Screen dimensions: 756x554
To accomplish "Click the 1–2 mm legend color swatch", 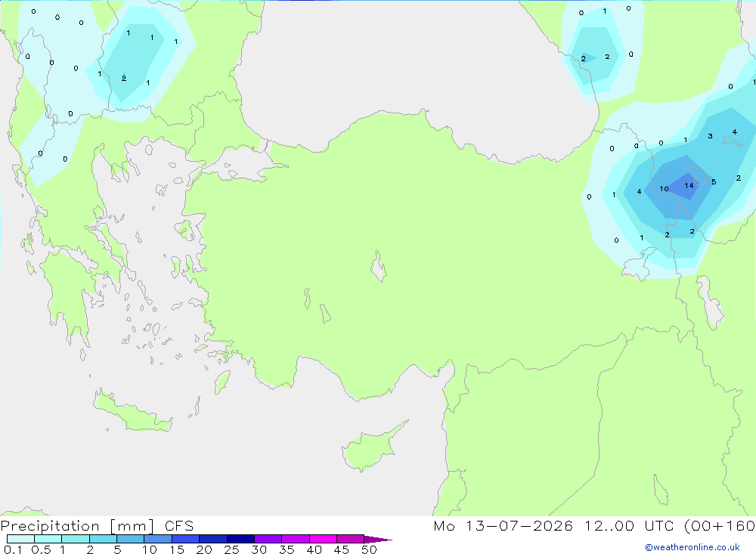I will pyautogui.click(x=75, y=539).
